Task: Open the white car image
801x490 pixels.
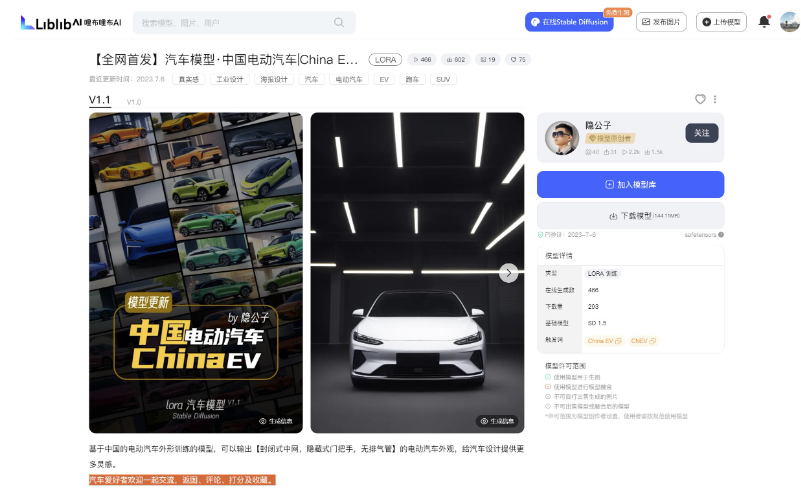Action: pyautogui.click(x=417, y=273)
